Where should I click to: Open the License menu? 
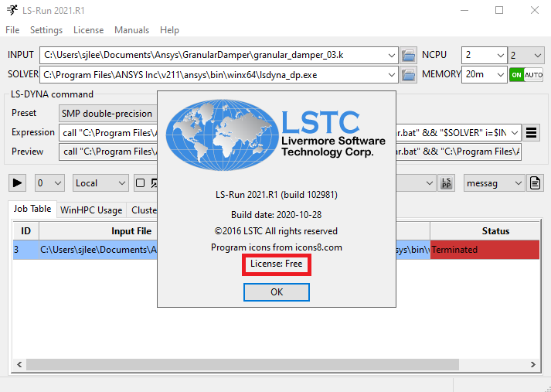[88, 30]
